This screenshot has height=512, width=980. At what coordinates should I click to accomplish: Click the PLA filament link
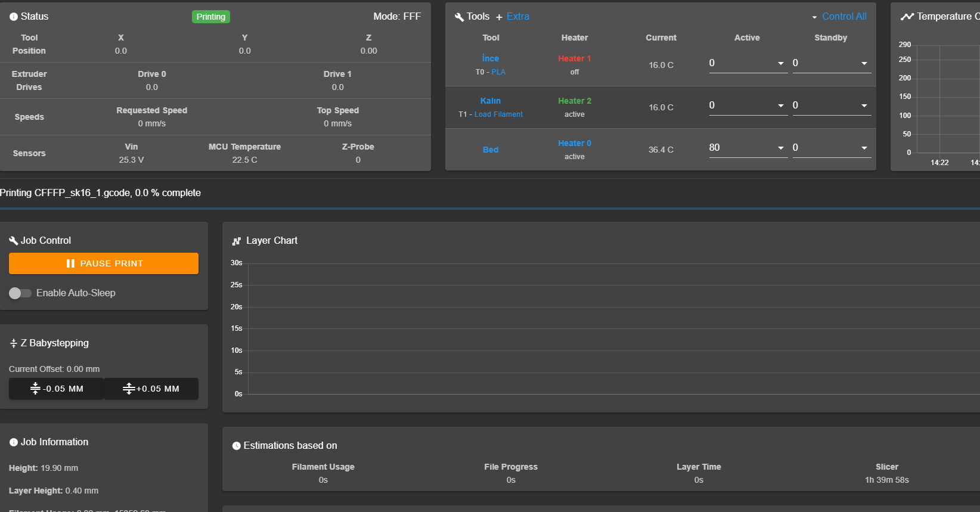click(498, 72)
